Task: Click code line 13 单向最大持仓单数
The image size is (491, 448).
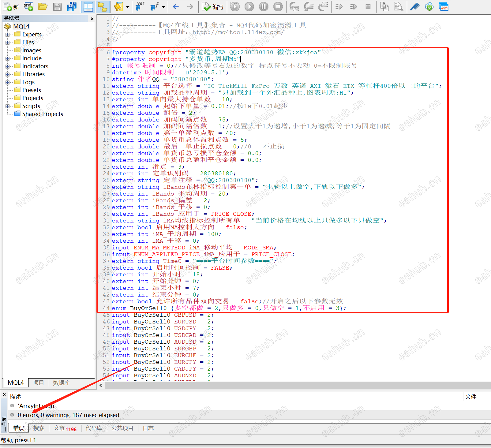Action: coord(172,99)
